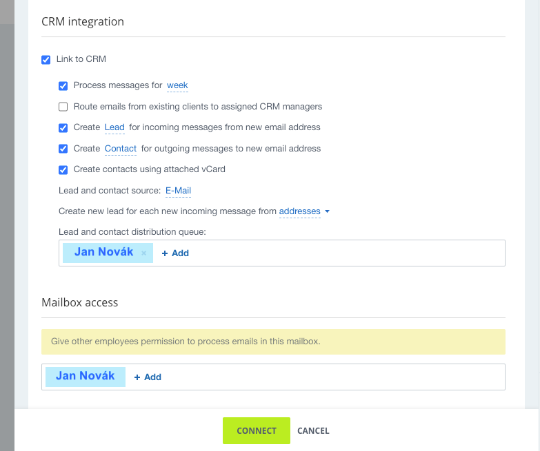Click the plus Add in distribution queue
The width and height of the screenshot is (540, 451).
[175, 253]
